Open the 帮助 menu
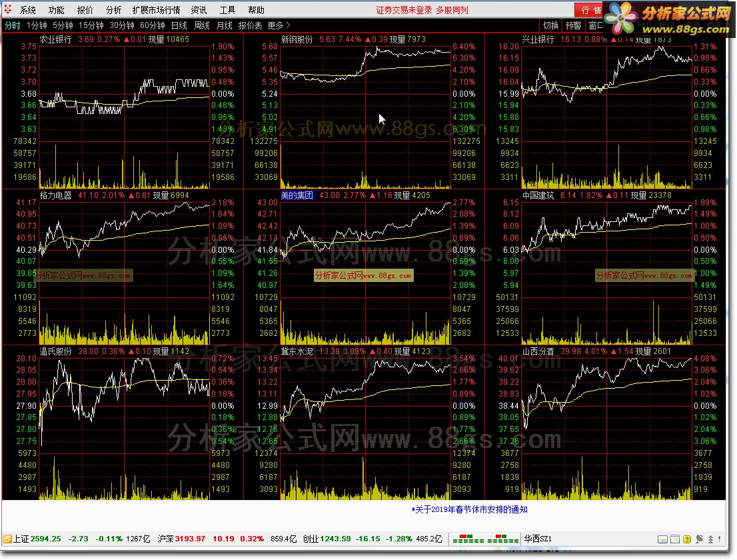The height and width of the screenshot is (560, 737). [256, 10]
